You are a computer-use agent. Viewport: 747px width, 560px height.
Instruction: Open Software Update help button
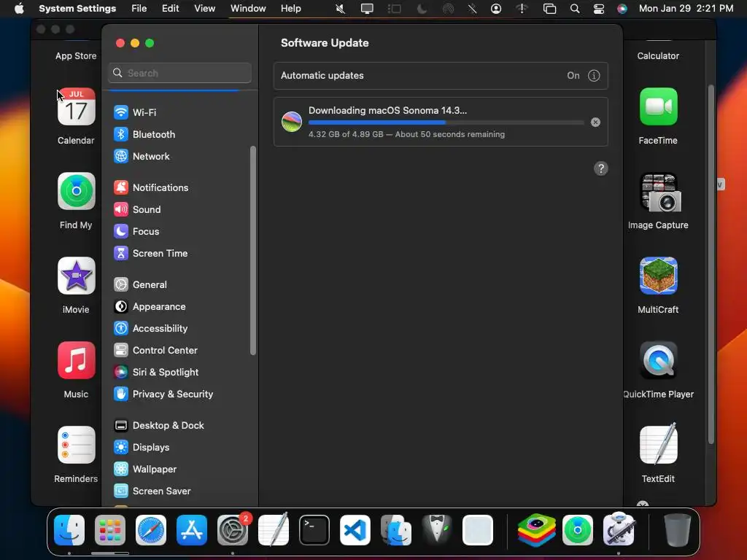(x=601, y=168)
